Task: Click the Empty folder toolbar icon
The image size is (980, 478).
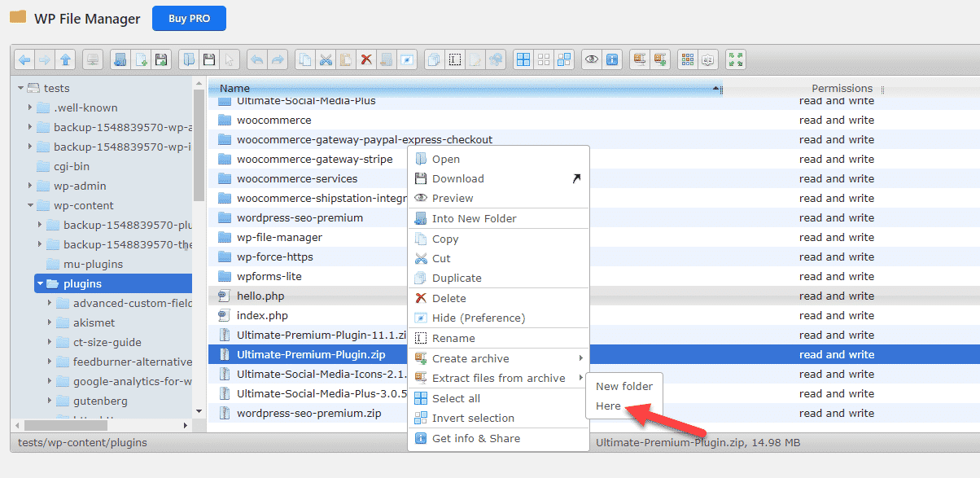Action: tap(387, 59)
